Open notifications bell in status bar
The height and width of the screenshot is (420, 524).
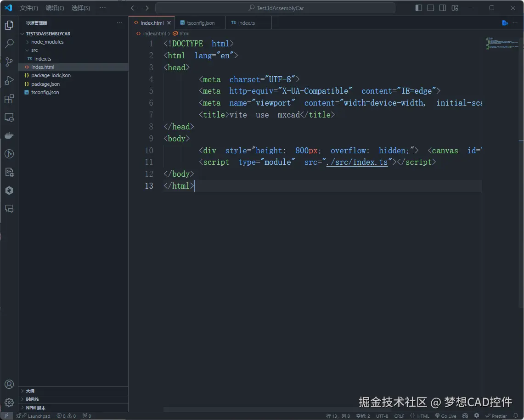516,416
